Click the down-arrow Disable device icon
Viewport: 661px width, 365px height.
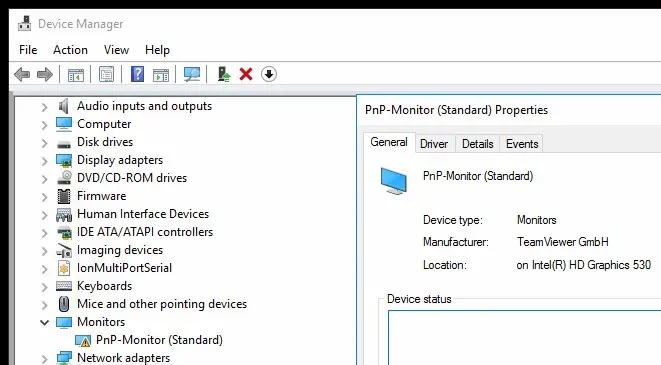(x=269, y=74)
